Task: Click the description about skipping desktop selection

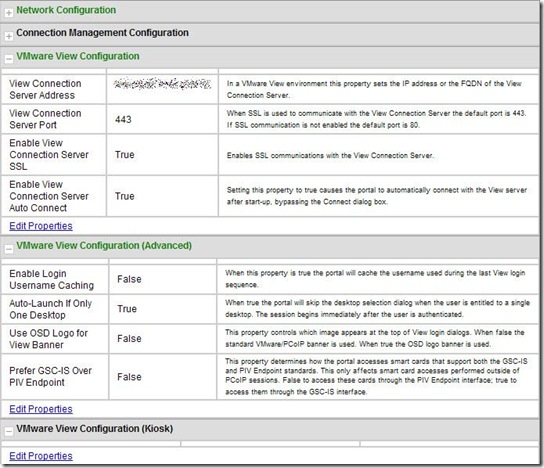Action: click(x=377, y=309)
